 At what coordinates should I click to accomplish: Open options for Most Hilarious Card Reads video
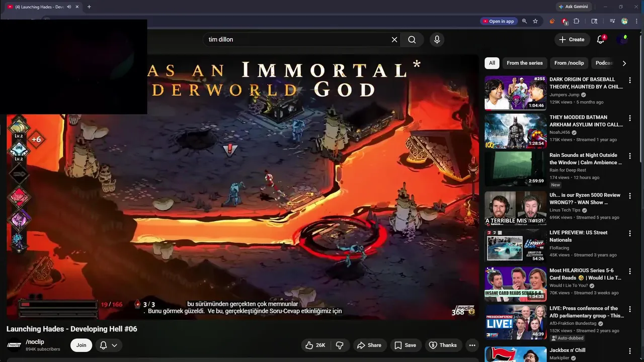coord(629,271)
